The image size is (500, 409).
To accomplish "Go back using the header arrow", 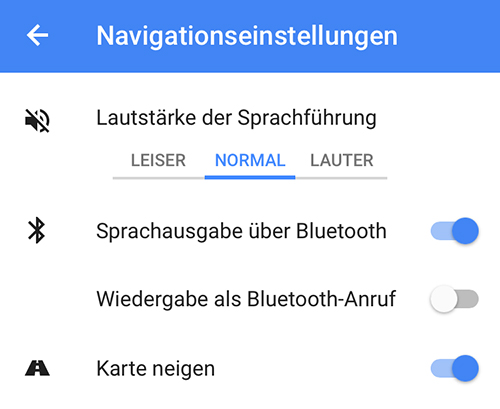I will (x=37, y=35).
